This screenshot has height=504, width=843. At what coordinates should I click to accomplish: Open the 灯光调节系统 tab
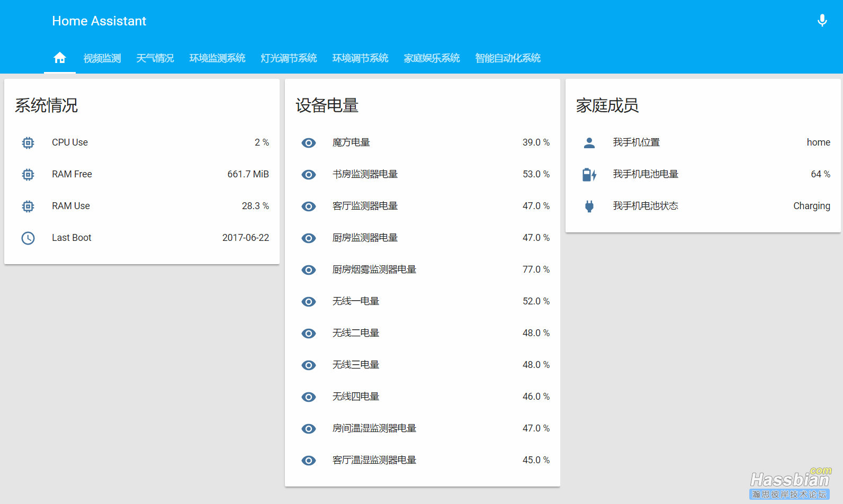(289, 58)
